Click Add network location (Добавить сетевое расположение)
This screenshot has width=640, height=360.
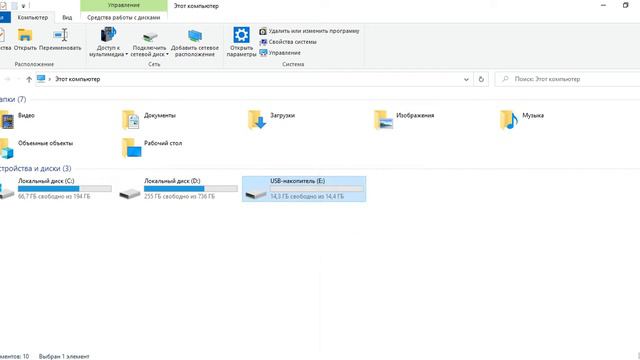point(195,43)
